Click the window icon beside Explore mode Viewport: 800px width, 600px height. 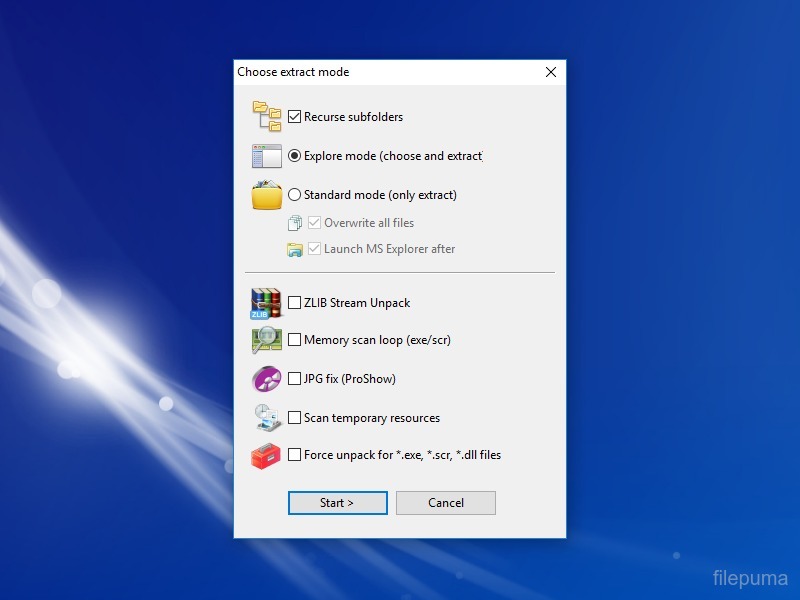coord(266,156)
